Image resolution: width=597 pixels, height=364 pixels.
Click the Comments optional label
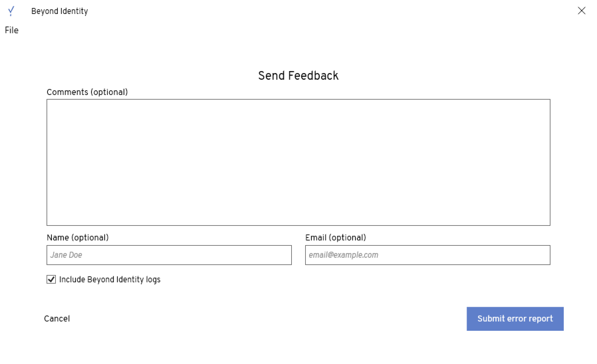point(88,92)
